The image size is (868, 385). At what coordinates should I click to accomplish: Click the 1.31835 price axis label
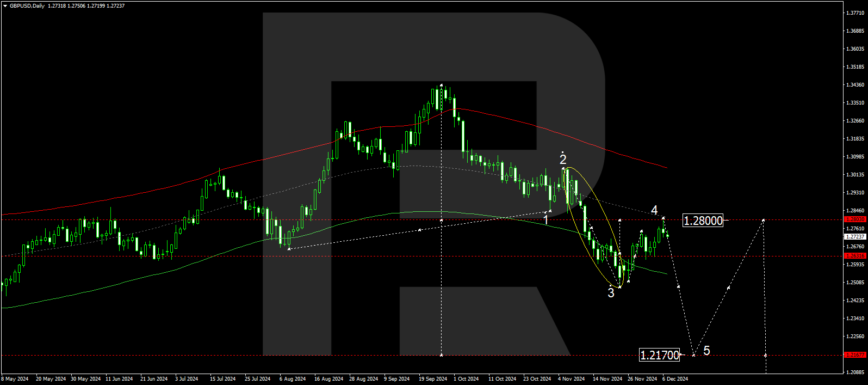pos(855,139)
